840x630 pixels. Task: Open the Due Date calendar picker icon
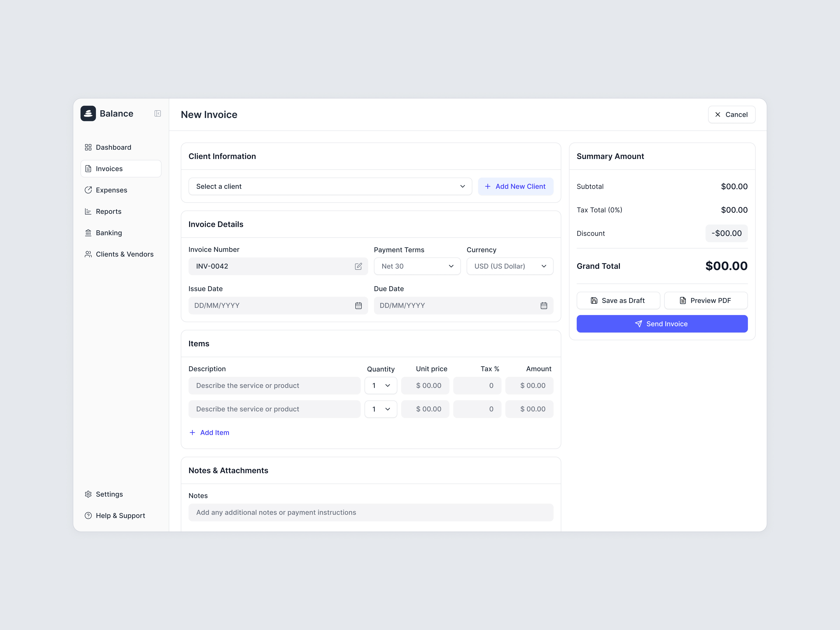click(x=544, y=305)
